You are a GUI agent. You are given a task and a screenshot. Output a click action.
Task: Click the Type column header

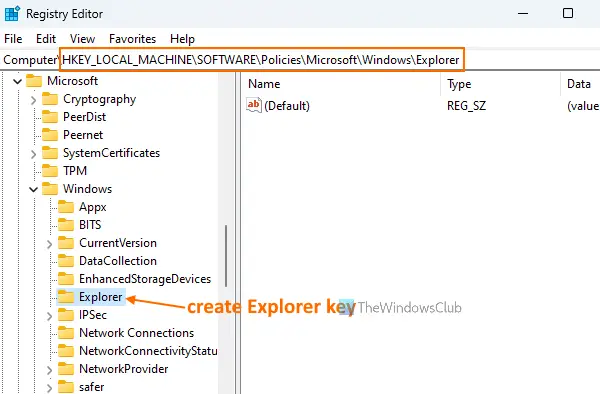500,84
